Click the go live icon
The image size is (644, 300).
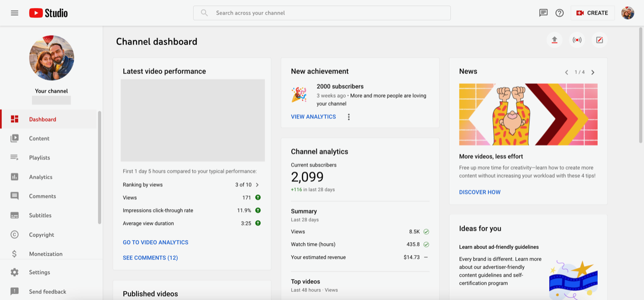click(x=577, y=40)
